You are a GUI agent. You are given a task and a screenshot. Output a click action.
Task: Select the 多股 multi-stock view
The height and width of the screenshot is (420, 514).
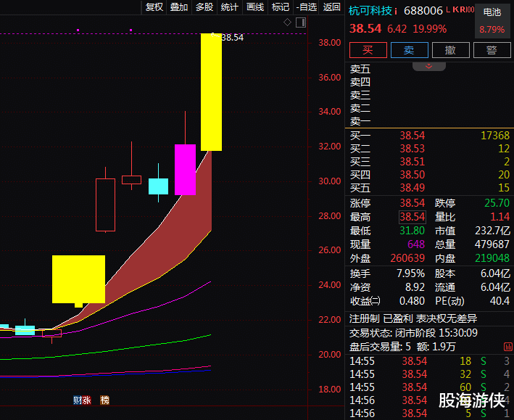(x=204, y=7)
